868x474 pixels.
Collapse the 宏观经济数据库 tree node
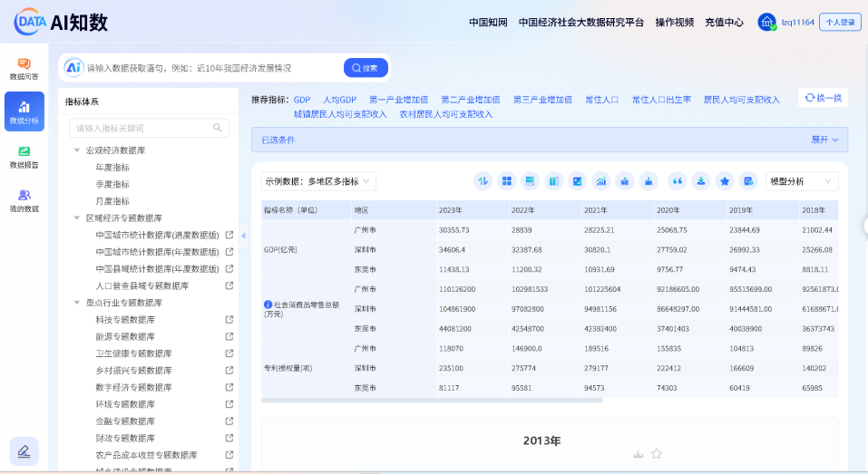tap(77, 150)
